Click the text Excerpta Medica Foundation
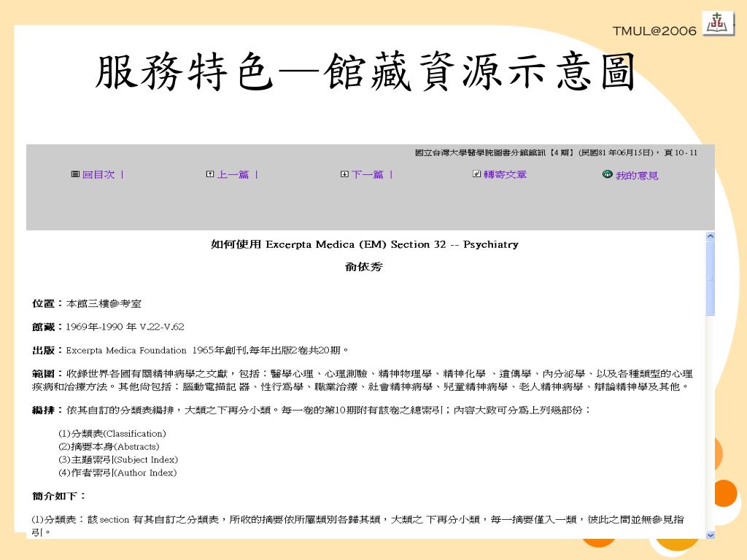The width and height of the screenshot is (747, 560). click(x=126, y=351)
